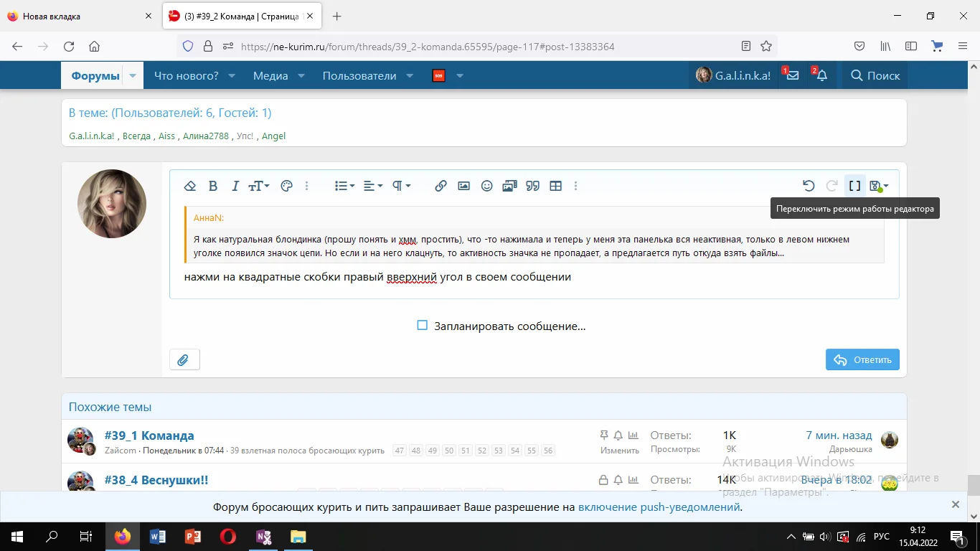
Task: Expand the Форумы navigation dropdown arrow
Action: pos(133,76)
